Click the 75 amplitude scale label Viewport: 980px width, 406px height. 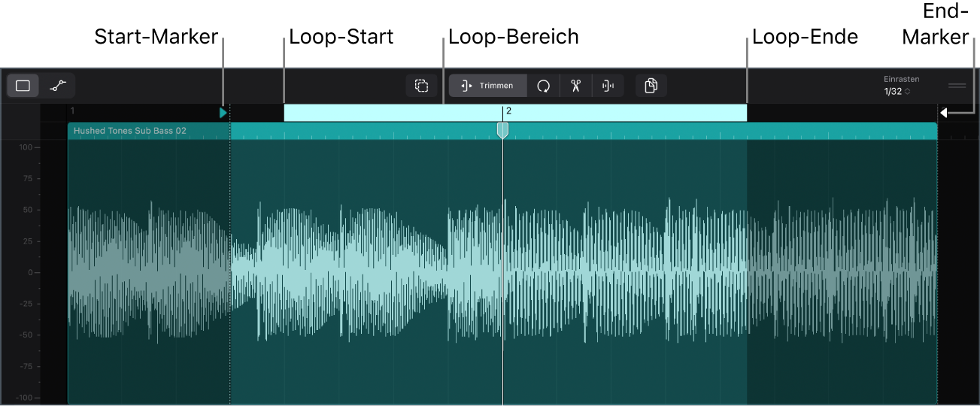(27, 179)
